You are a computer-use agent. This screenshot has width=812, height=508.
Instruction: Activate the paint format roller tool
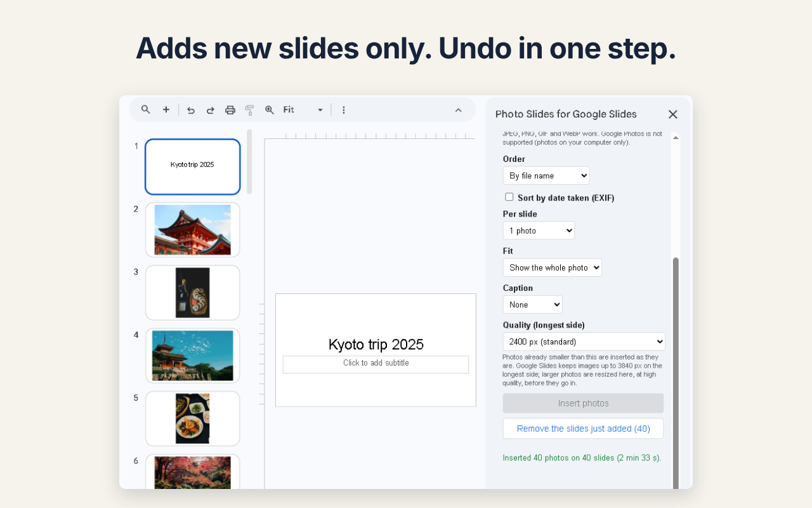pos(250,110)
